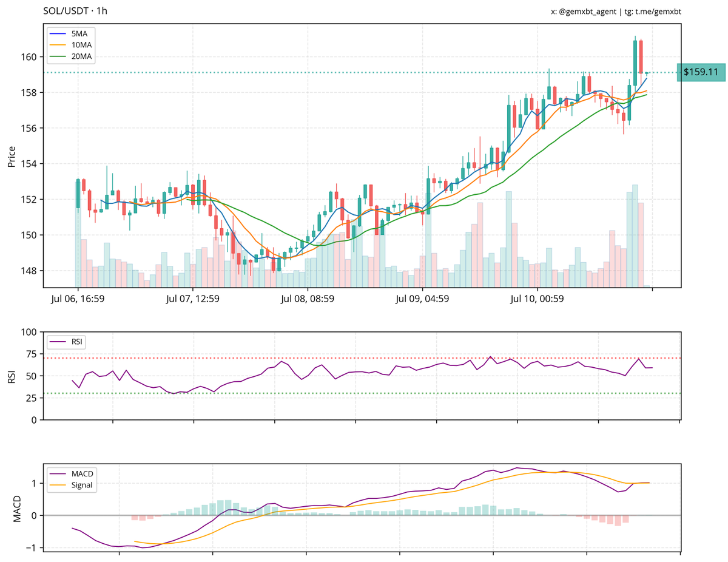Click the −1 tick on MACD axis
This screenshot has width=728, height=562.
(30, 547)
